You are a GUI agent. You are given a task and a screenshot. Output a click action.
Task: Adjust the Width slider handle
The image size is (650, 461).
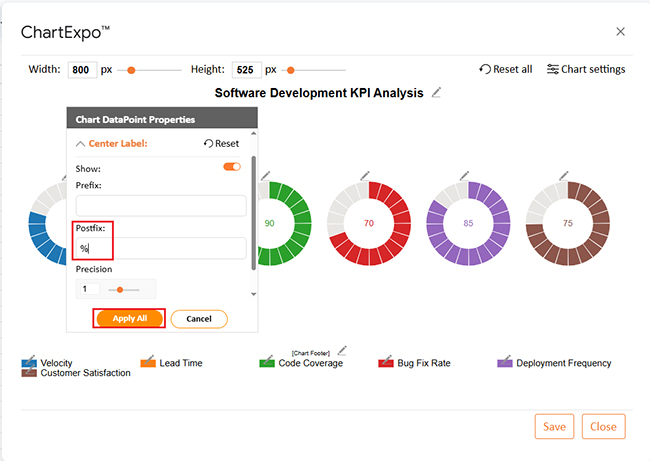(131, 70)
